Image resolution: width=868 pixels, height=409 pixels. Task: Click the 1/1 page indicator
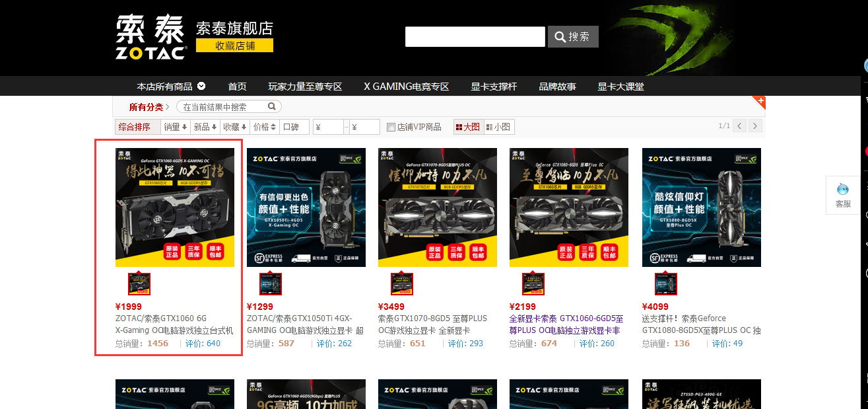click(724, 126)
